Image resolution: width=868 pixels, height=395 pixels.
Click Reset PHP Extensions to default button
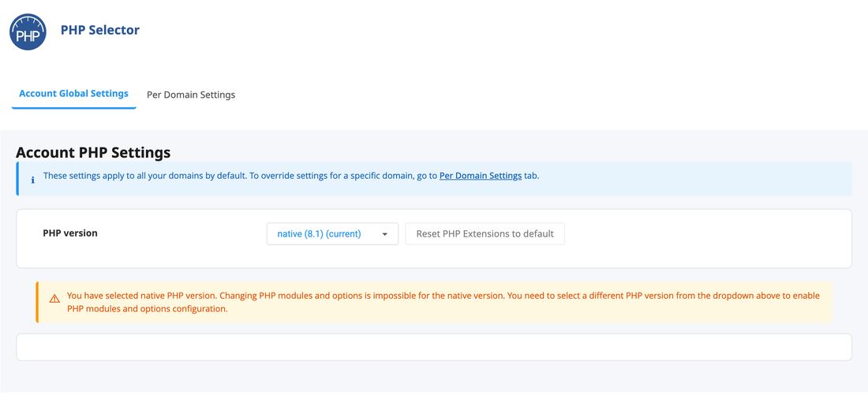tap(485, 234)
